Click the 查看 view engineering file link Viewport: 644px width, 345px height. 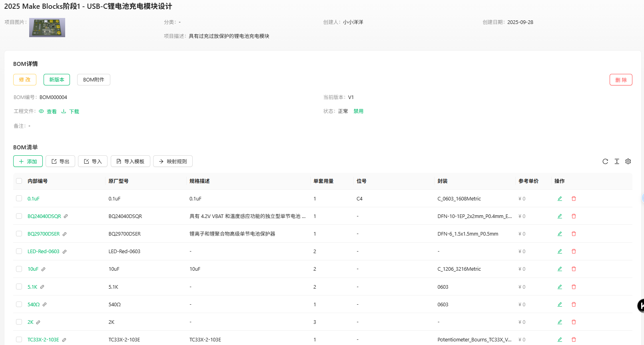[x=48, y=111]
